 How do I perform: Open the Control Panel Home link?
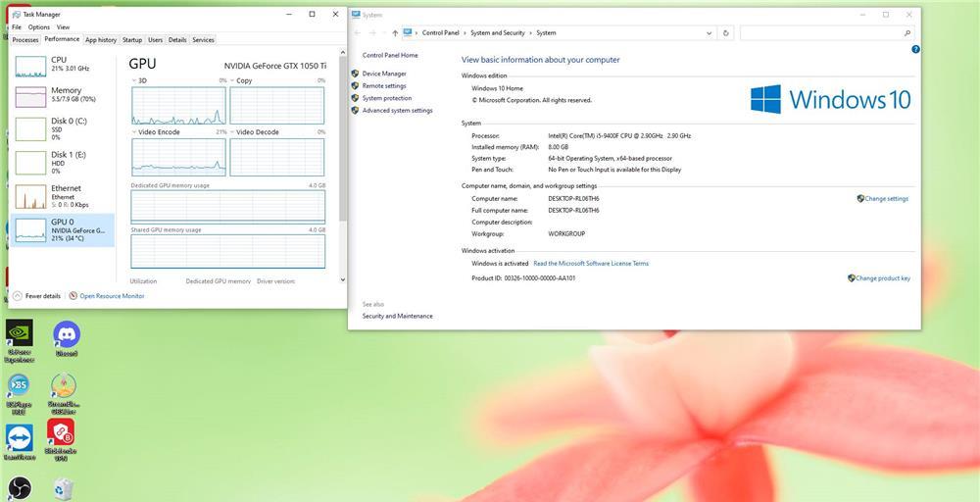(390, 55)
